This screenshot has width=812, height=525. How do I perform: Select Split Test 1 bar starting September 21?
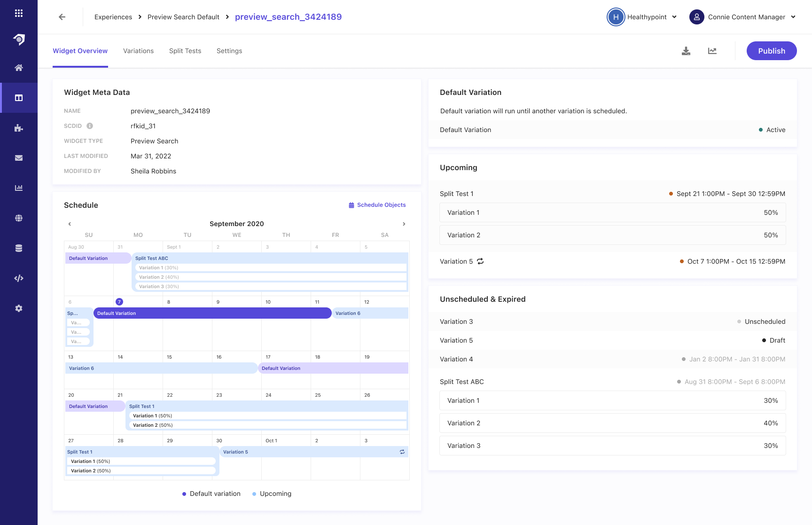267,406
